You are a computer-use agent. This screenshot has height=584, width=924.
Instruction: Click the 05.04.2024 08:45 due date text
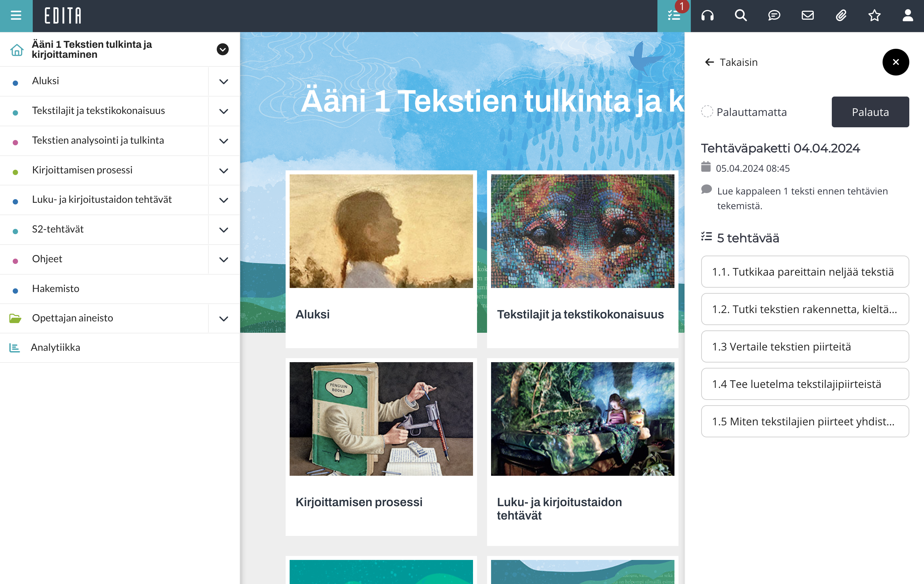coord(753,168)
